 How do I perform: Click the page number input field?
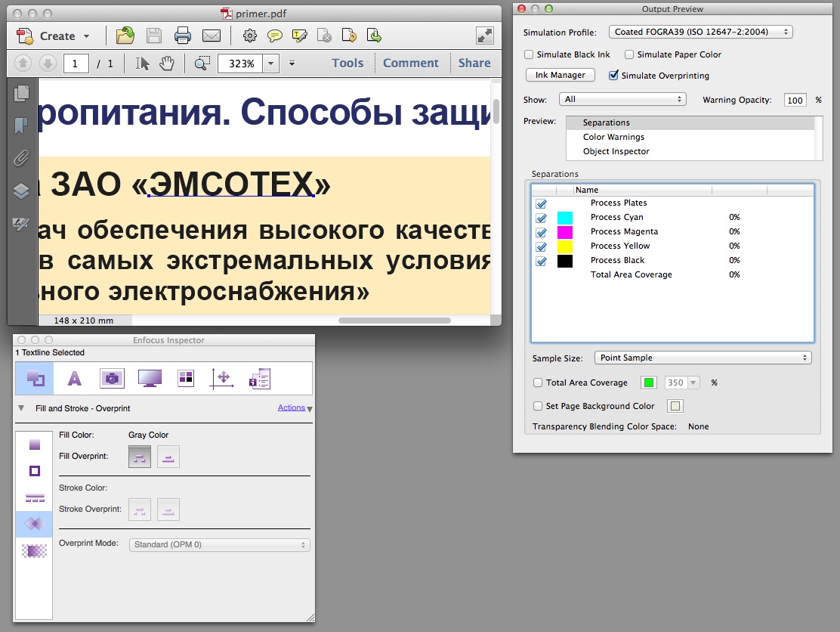[x=76, y=64]
